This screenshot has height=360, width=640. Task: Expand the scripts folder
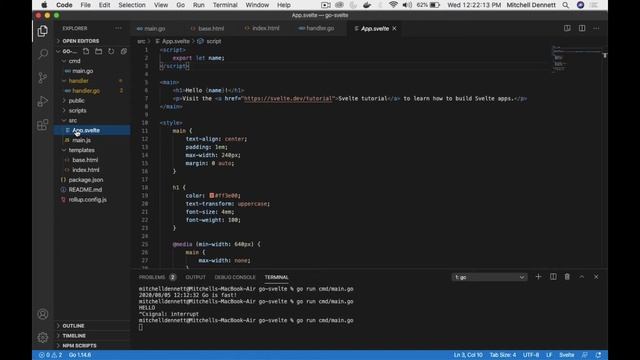coord(77,111)
